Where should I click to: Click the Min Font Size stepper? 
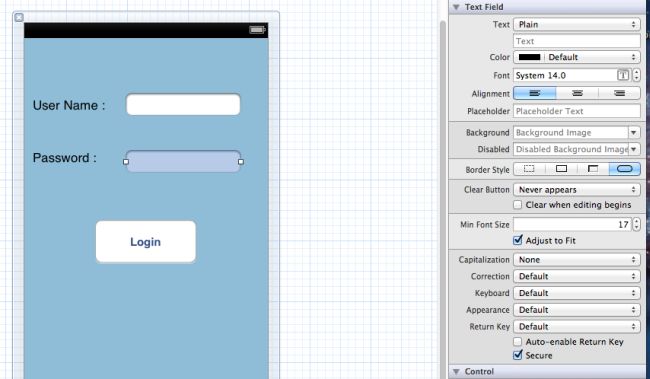pyautogui.click(x=636, y=224)
